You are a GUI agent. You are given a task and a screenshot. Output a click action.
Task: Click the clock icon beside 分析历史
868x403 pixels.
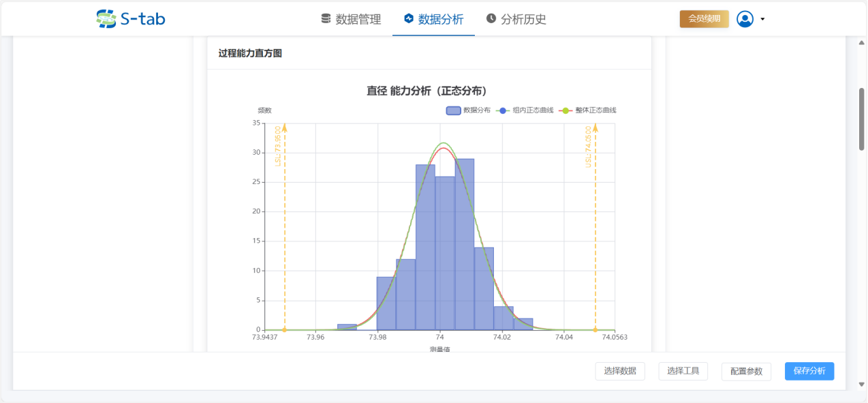tap(491, 19)
